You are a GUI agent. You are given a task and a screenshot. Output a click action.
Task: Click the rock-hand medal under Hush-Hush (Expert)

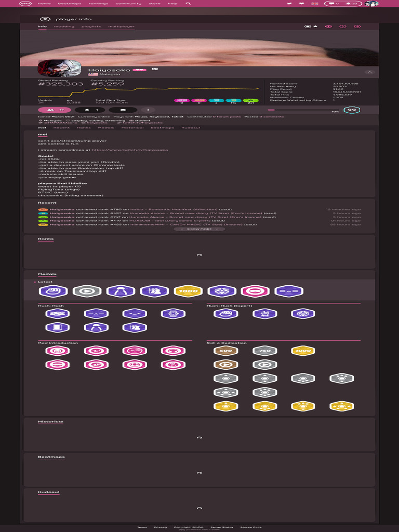click(265, 313)
